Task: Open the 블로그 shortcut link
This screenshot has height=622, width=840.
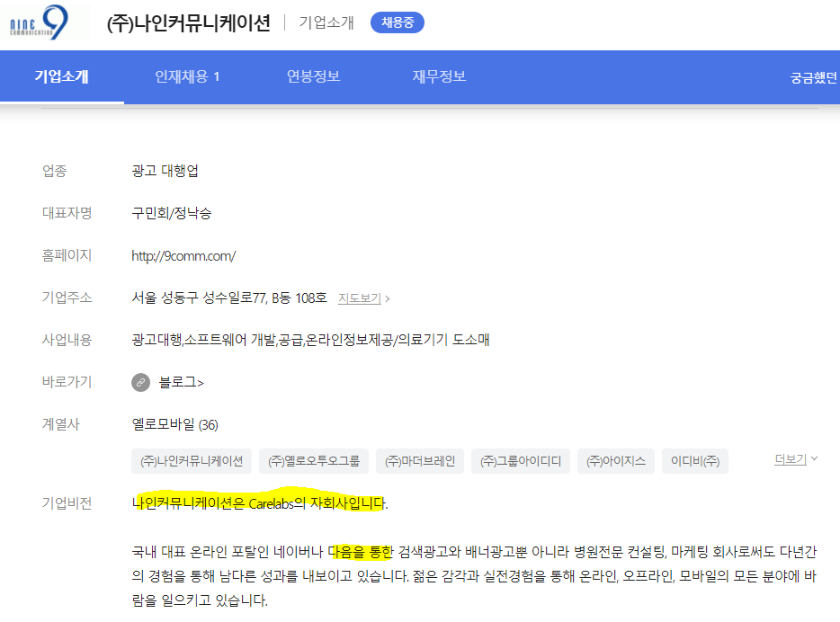Action: 181,382
